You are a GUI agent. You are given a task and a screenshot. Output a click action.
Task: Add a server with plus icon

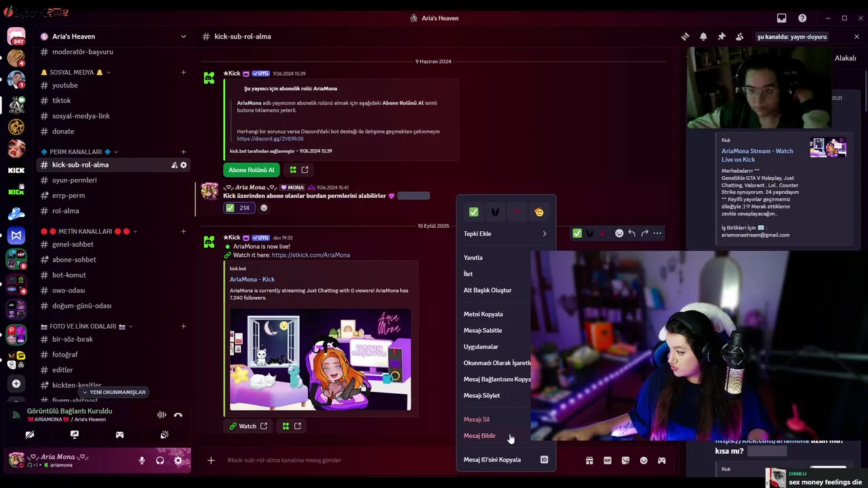(16, 384)
